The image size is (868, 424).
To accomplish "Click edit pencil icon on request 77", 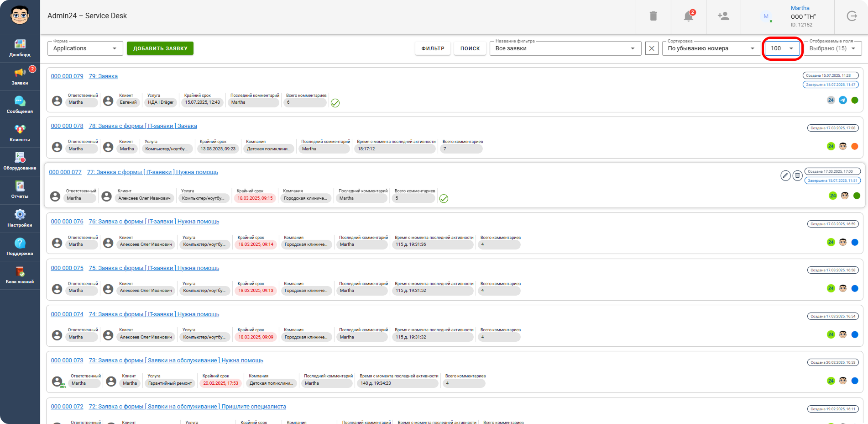I will click(x=785, y=175).
